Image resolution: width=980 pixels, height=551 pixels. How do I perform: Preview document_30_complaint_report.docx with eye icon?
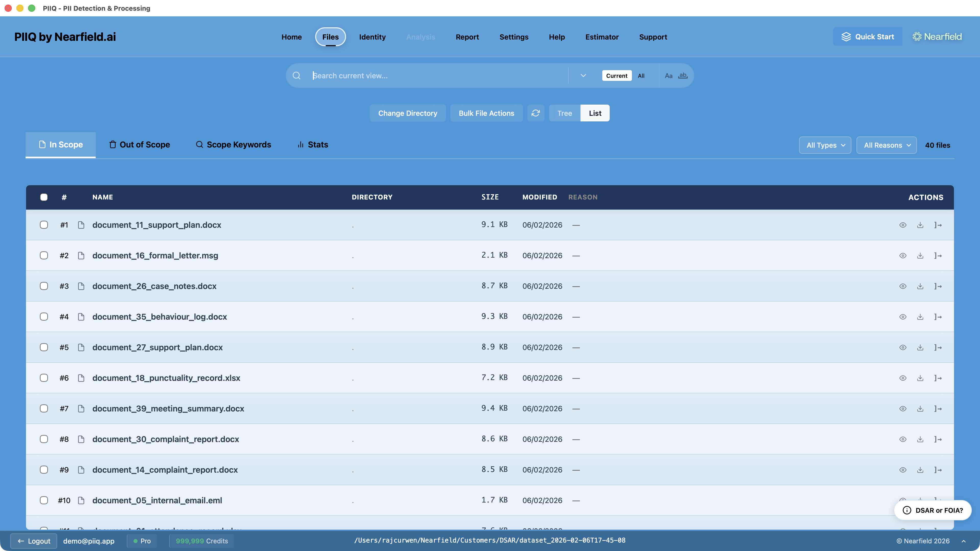902,439
